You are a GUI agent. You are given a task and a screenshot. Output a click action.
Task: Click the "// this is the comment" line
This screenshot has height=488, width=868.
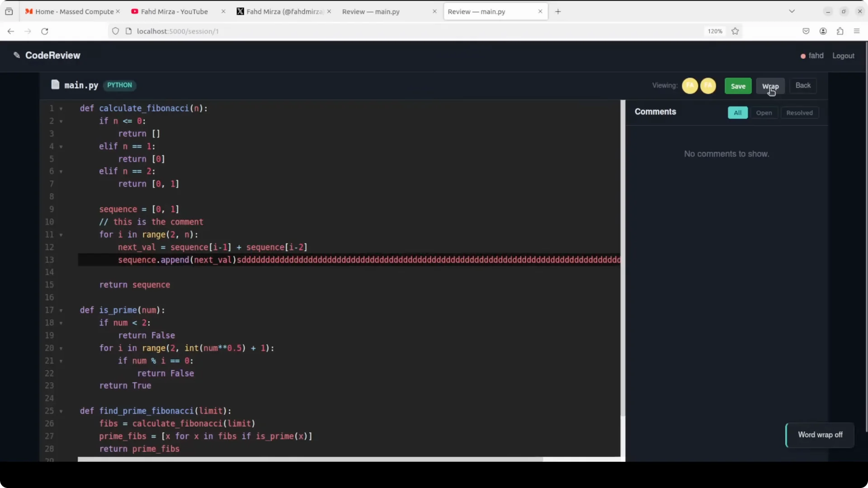pyautogui.click(x=151, y=222)
